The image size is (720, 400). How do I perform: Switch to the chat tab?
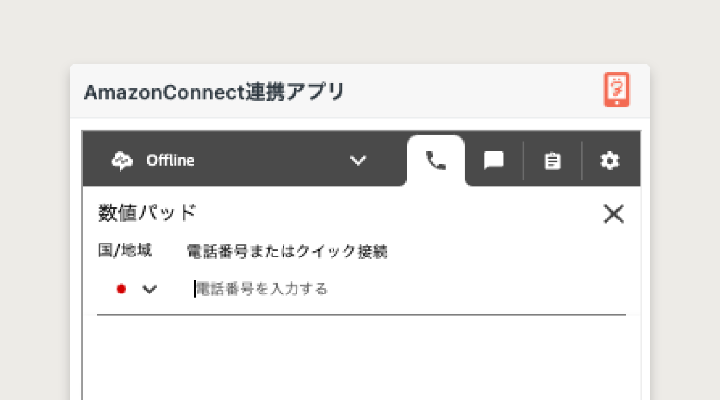pyautogui.click(x=493, y=160)
